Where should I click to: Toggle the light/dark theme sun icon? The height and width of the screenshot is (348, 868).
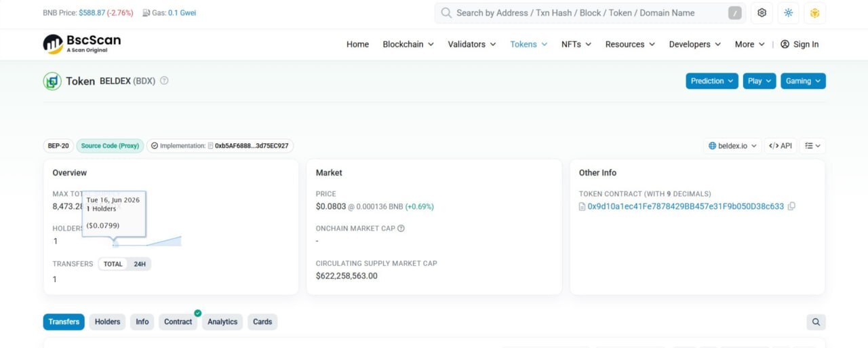tap(788, 13)
